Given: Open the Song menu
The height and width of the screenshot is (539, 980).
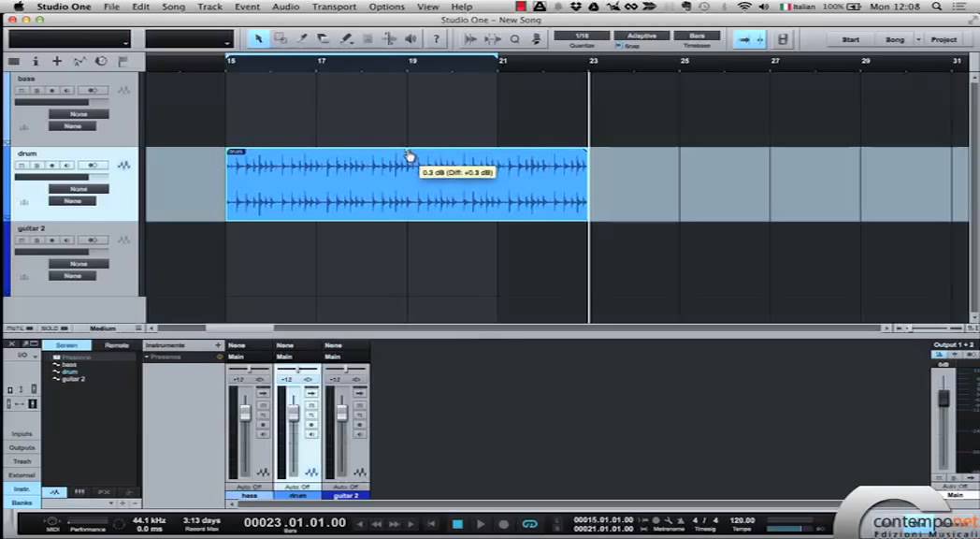Looking at the screenshot, I should [x=173, y=7].
